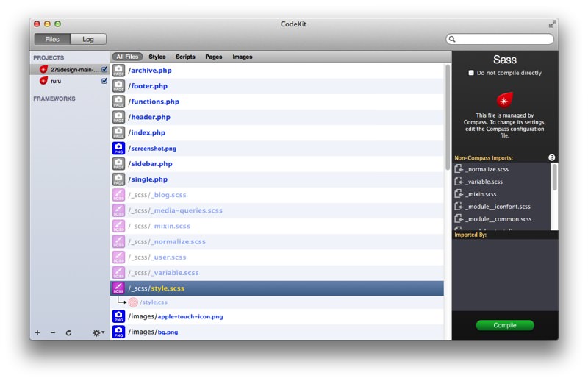
Task: Click the CSS output icon beside /style.css
Action: coord(133,302)
